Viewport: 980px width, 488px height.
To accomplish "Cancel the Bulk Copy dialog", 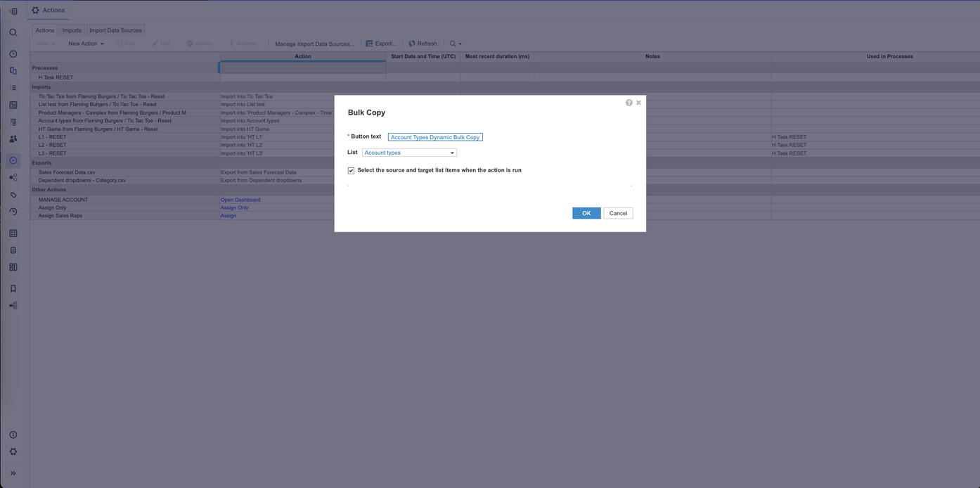I will tap(618, 213).
